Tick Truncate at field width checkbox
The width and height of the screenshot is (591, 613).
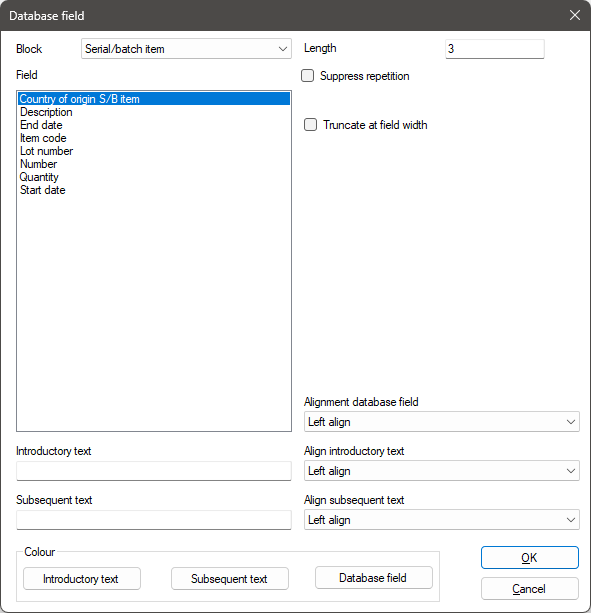pos(310,125)
